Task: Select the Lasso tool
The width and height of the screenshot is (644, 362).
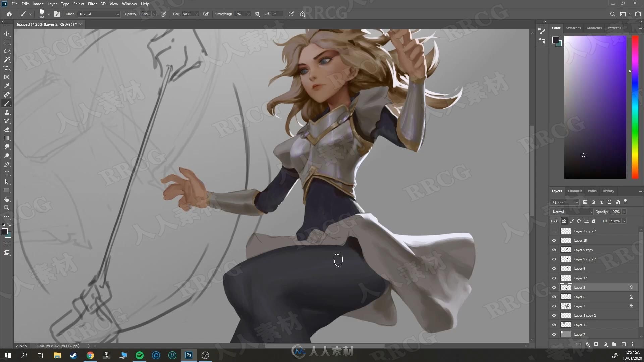Action: (x=7, y=51)
